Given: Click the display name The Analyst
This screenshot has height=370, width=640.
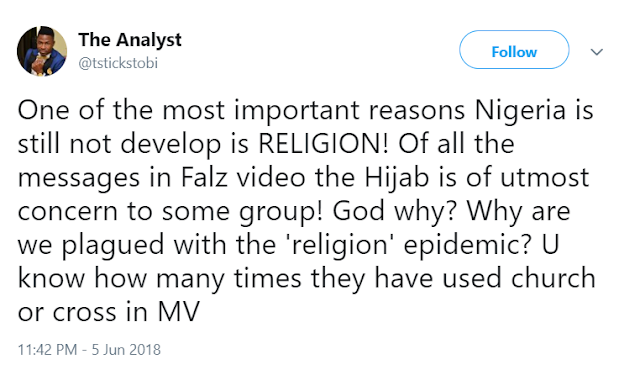Looking at the screenshot, I should point(130,40).
